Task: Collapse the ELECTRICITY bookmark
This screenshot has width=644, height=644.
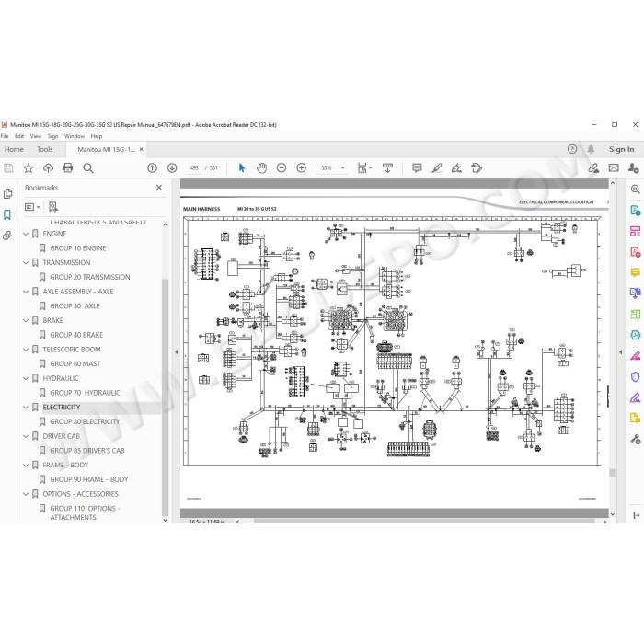Action: point(26,408)
